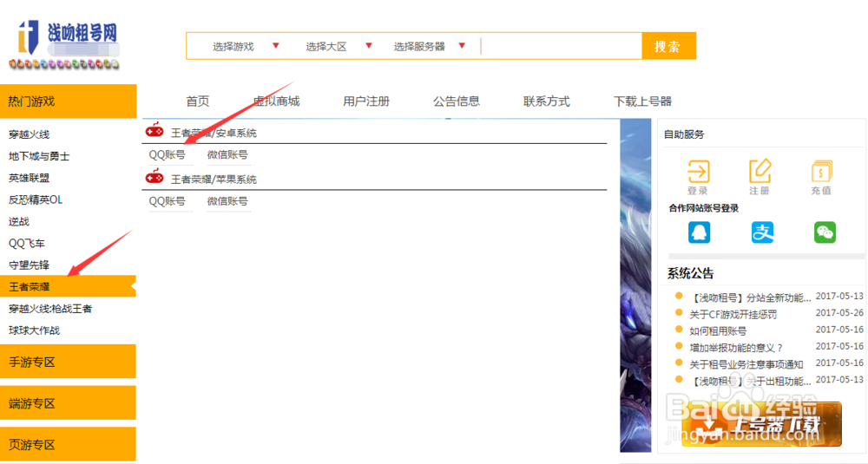Viewport: 868px width, 464px height.
Task: Open announcement 关于CF游戏开挂惩罚
Action: click(733, 314)
